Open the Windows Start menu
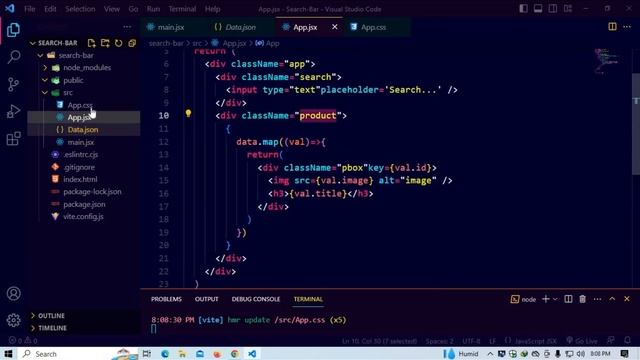This screenshot has height=360, width=640. [9, 353]
